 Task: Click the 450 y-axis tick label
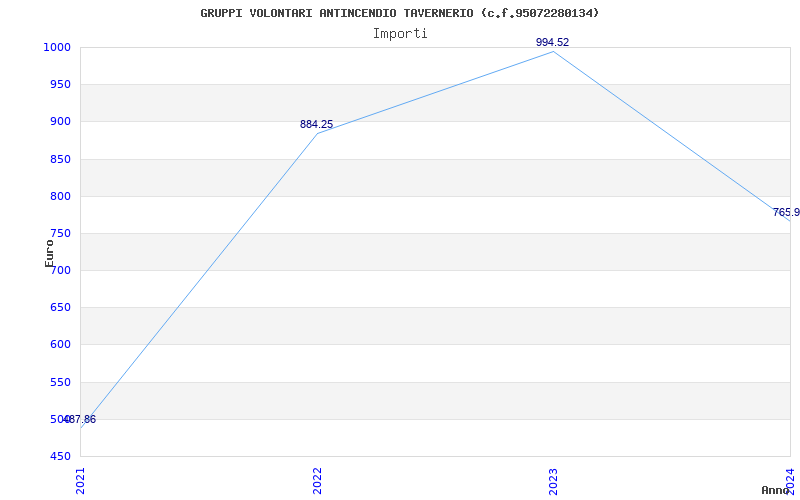click(59, 457)
